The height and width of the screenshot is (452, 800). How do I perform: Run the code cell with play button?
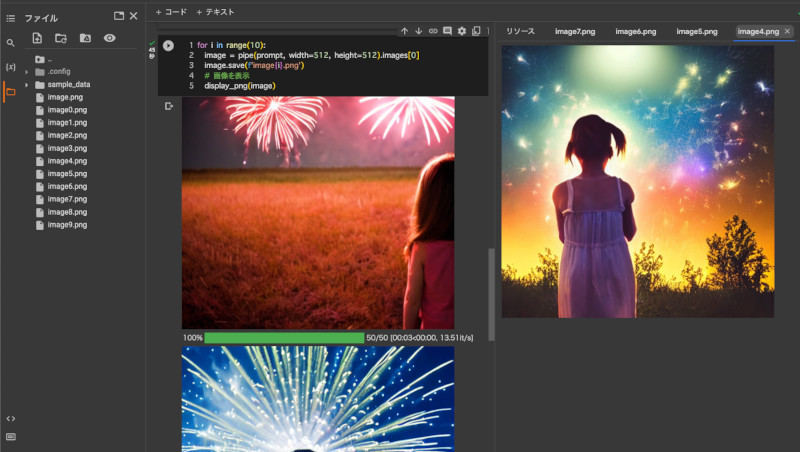[x=168, y=46]
